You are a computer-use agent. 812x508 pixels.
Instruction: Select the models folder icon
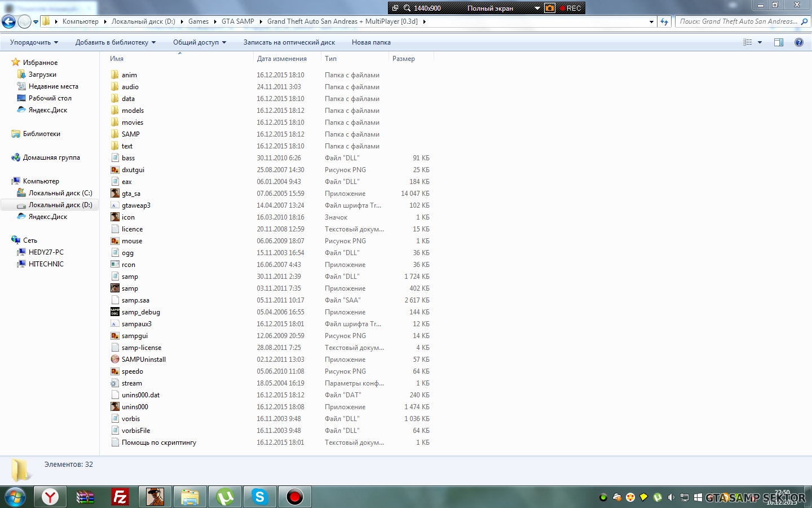pyautogui.click(x=115, y=110)
